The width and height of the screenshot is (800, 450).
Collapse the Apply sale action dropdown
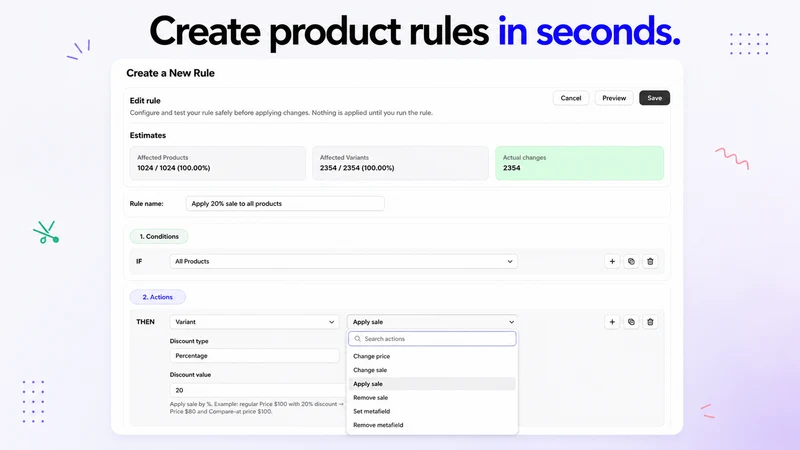(432, 322)
